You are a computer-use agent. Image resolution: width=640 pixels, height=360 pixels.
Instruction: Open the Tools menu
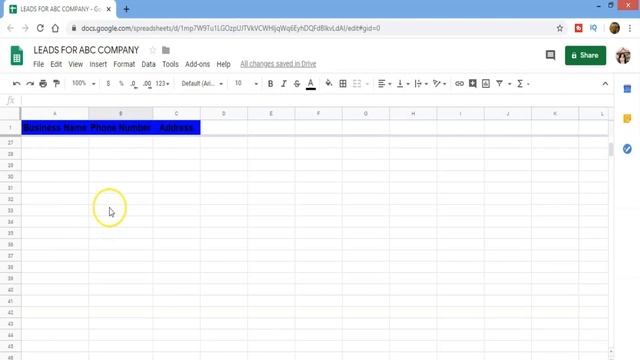pos(170,64)
